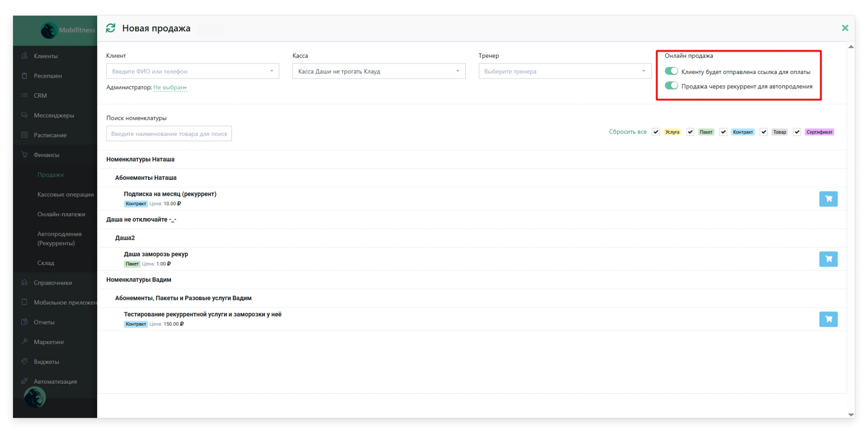Click the Виджеты tag icon
This screenshot has height=431, width=868.
tap(24, 361)
